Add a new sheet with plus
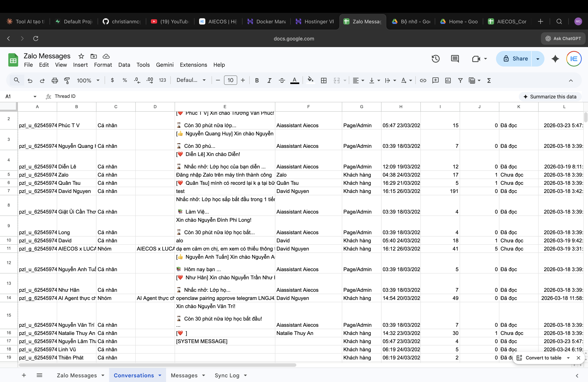This screenshot has height=382, width=588. click(24, 375)
